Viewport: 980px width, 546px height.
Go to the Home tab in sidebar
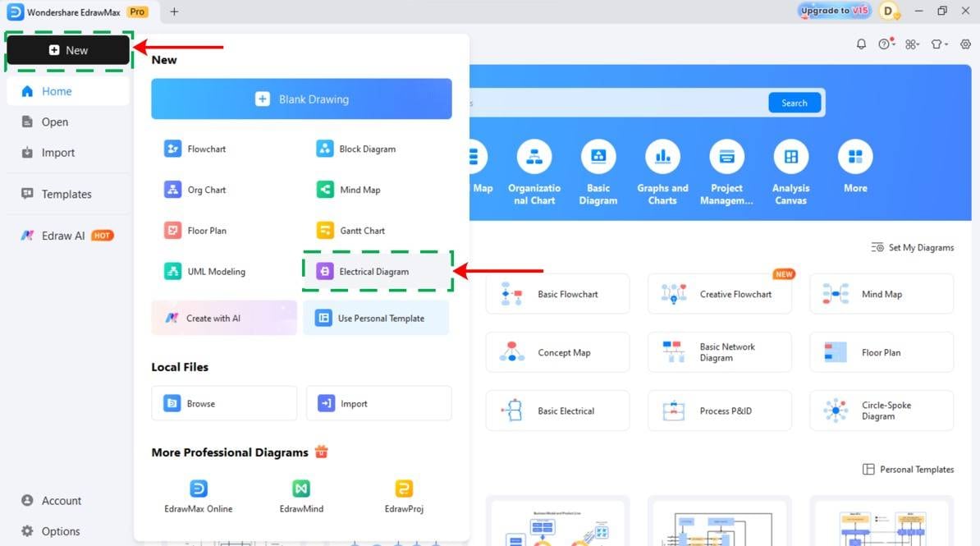click(x=56, y=91)
